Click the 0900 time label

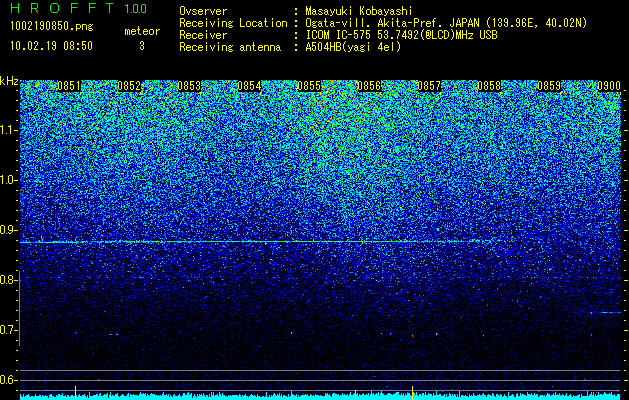coord(609,86)
